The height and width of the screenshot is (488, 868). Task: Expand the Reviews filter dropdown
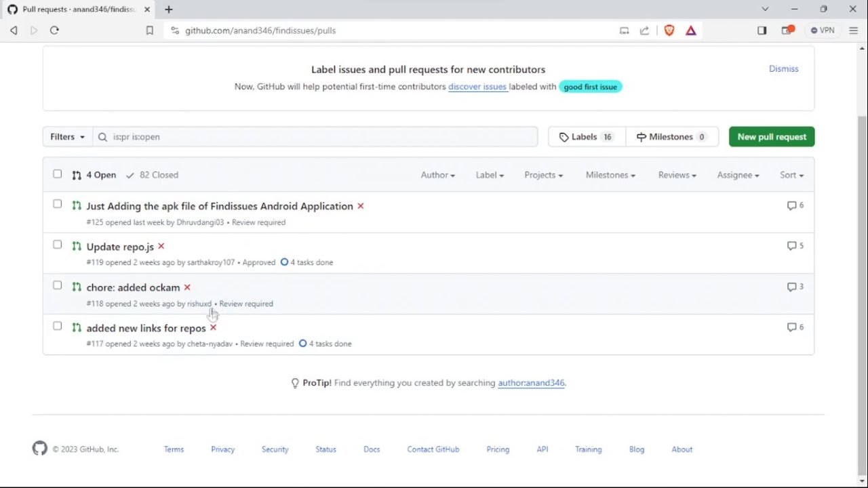pyautogui.click(x=677, y=175)
